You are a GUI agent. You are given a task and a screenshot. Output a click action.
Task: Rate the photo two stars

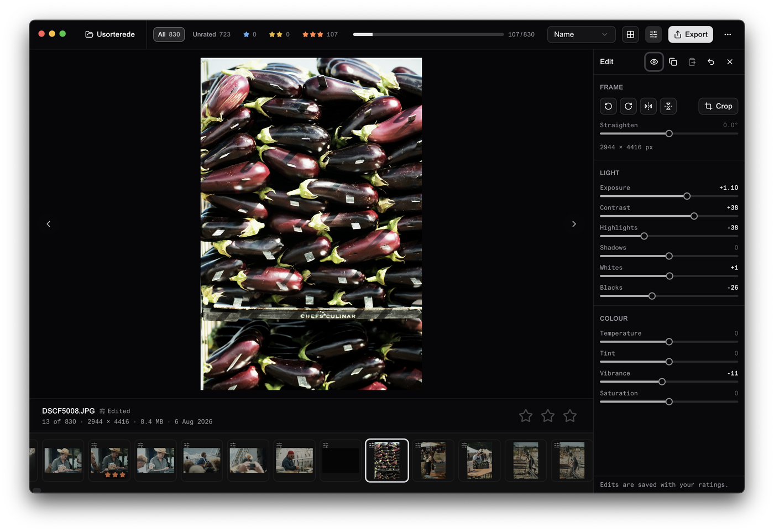pyautogui.click(x=548, y=416)
